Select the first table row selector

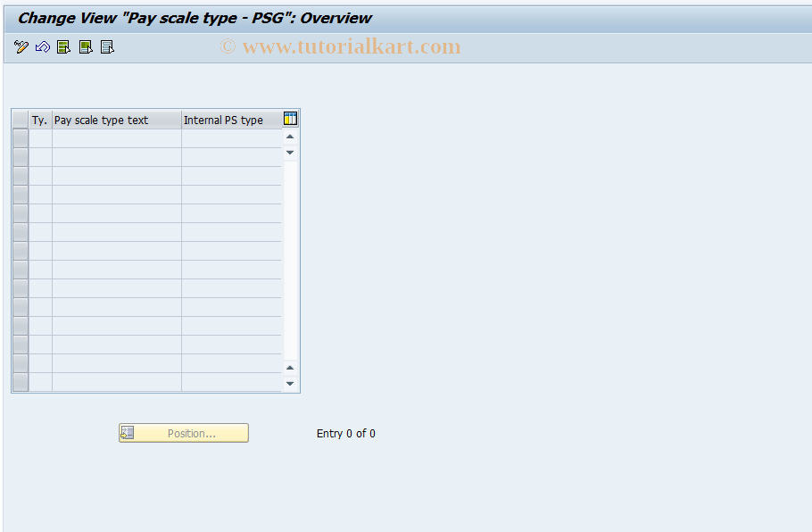(x=21, y=138)
